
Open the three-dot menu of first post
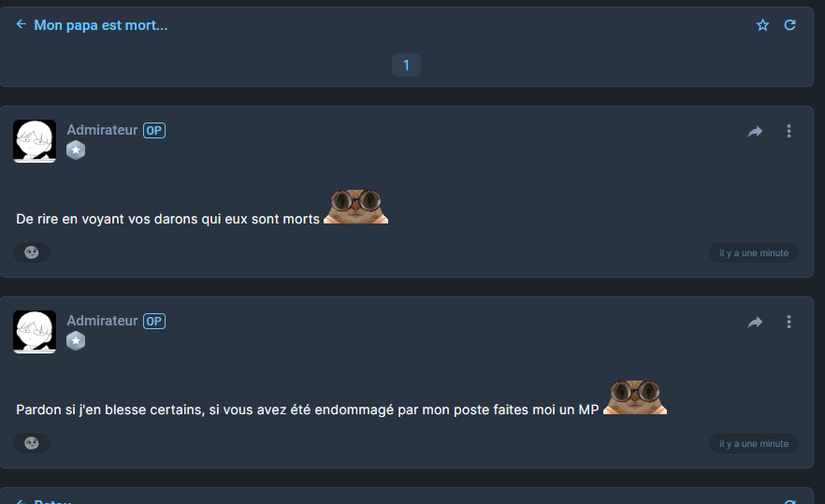click(x=789, y=131)
